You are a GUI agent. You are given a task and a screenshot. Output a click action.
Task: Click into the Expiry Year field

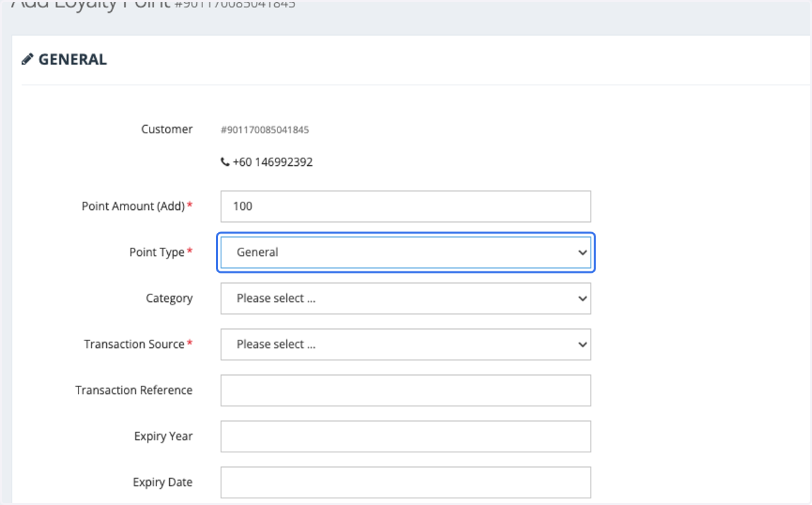coord(406,437)
